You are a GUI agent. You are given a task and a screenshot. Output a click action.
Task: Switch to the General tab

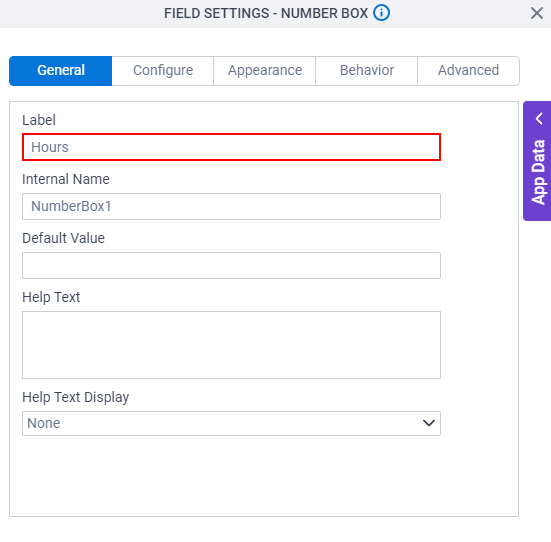[61, 71]
